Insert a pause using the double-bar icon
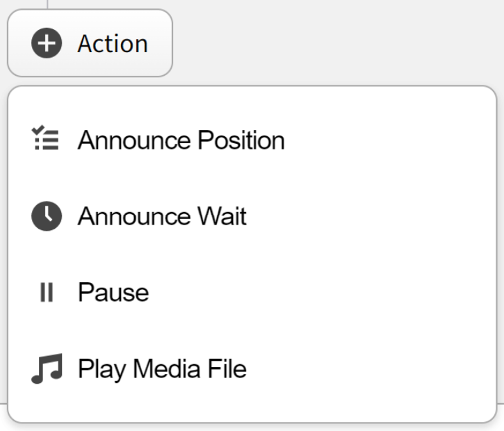This screenshot has width=504, height=431. (x=47, y=293)
